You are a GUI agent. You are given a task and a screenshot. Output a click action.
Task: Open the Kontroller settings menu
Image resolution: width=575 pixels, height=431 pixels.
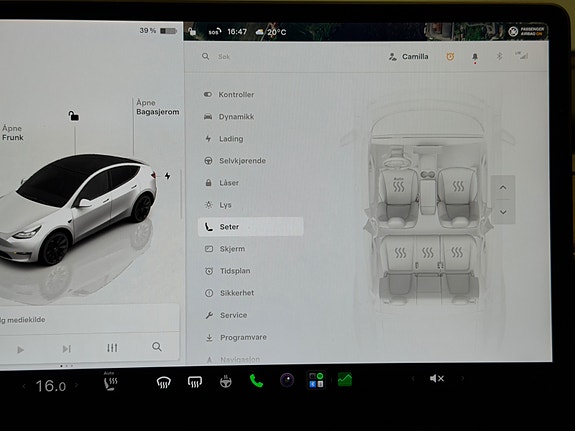[x=229, y=95]
